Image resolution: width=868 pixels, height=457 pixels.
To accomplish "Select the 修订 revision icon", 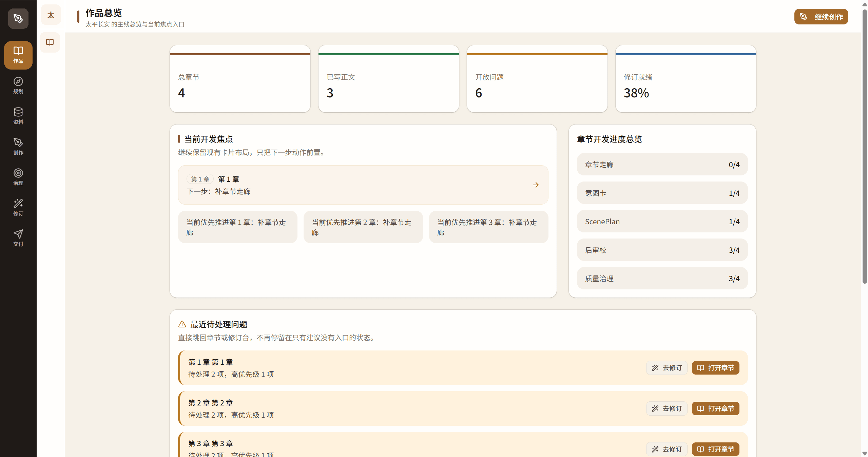I will tap(18, 207).
